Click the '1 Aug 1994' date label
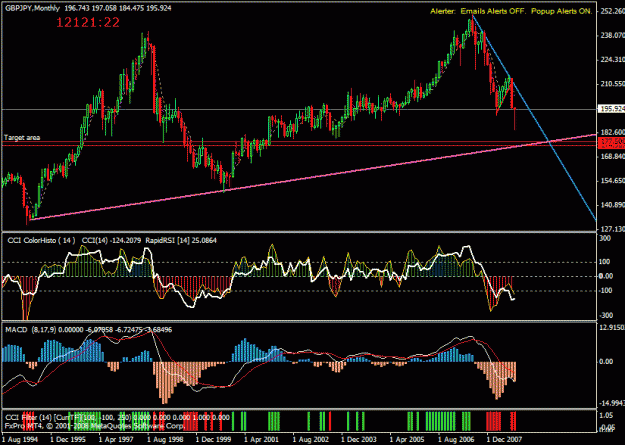Image resolution: width=625 pixels, height=445 pixels. pyautogui.click(x=20, y=439)
